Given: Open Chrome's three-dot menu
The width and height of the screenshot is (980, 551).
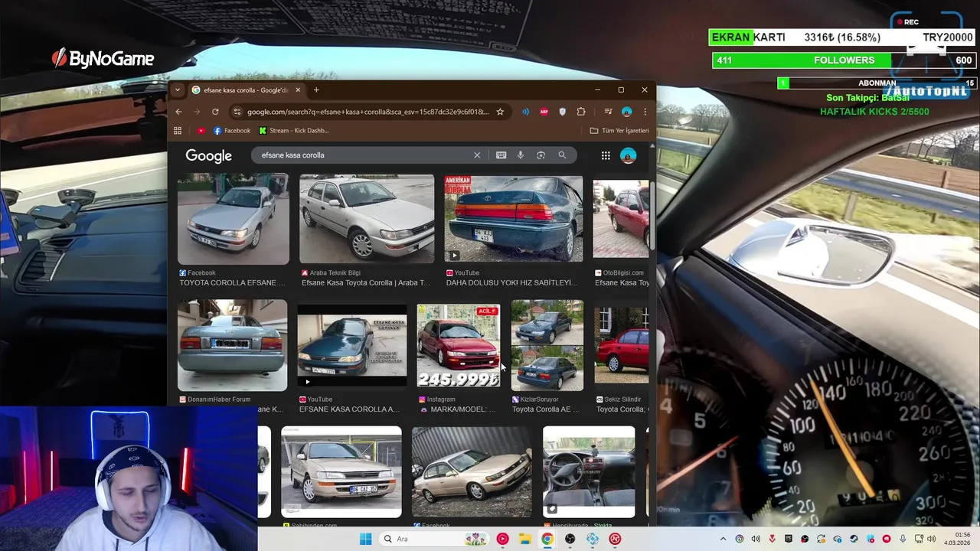Looking at the screenshot, I should [x=645, y=112].
